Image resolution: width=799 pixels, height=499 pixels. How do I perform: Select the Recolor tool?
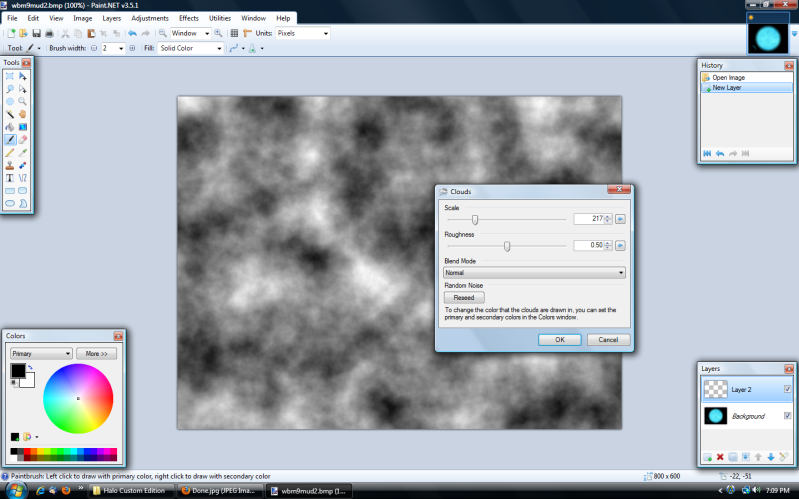coord(22,165)
